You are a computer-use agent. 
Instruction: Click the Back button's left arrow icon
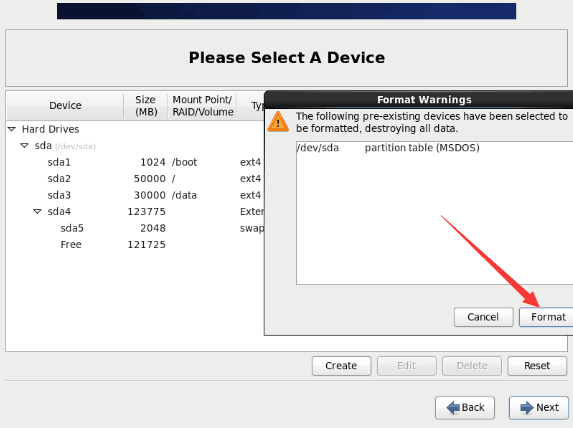[x=453, y=407]
